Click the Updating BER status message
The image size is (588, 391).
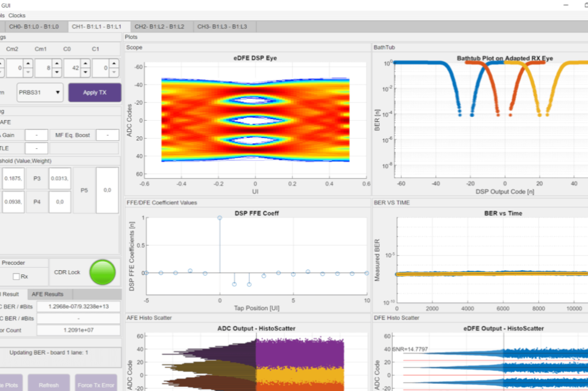[x=49, y=353]
